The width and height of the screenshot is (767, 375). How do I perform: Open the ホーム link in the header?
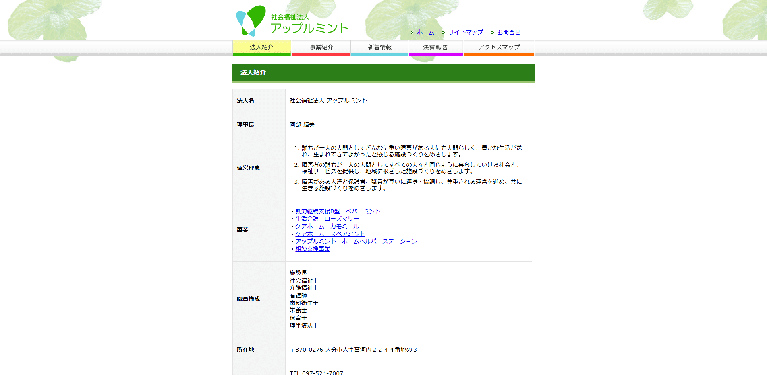pyautogui.click(x=425, y=32)
